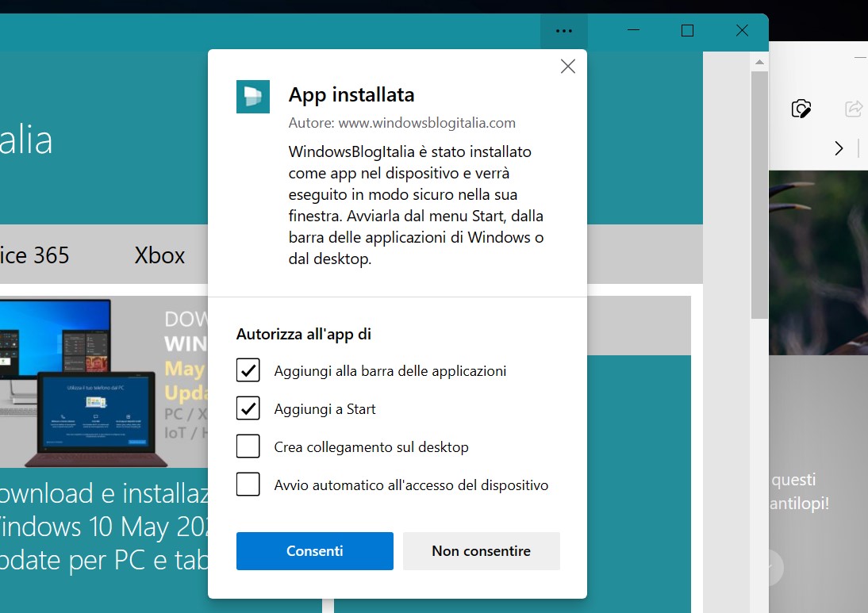Click the App installata heading
The width and height of the screenshot is (868, 613).
pyautogui.click(x=351, y=94)
